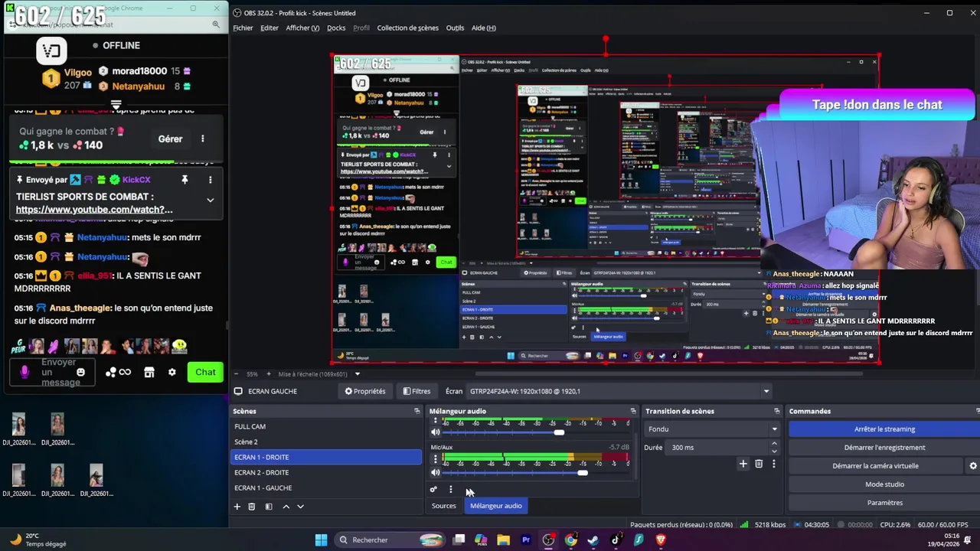Open poll options three-dot menu next to Gérer
The image size is (980, 551).
[203, 139]
